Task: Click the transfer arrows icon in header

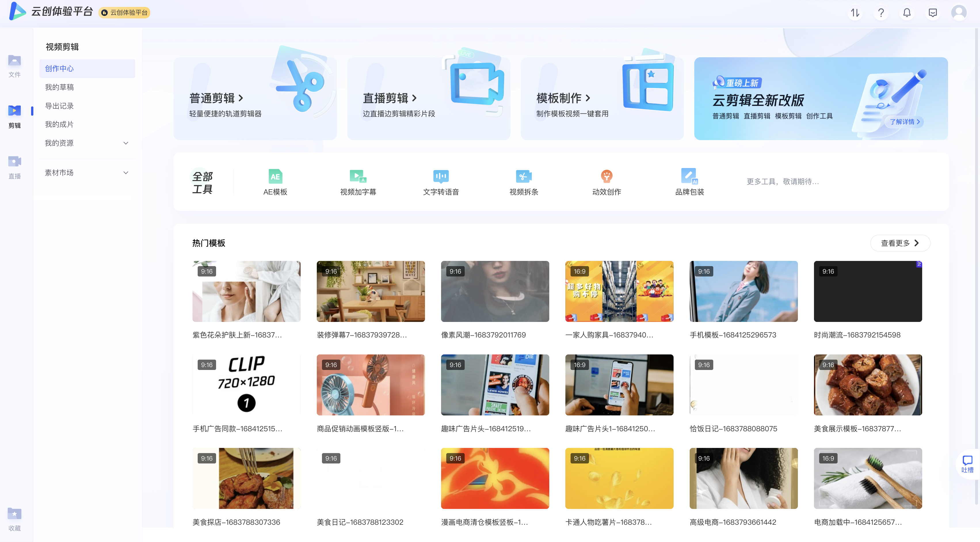Action: pyautogui.click(x=855, y=13)
